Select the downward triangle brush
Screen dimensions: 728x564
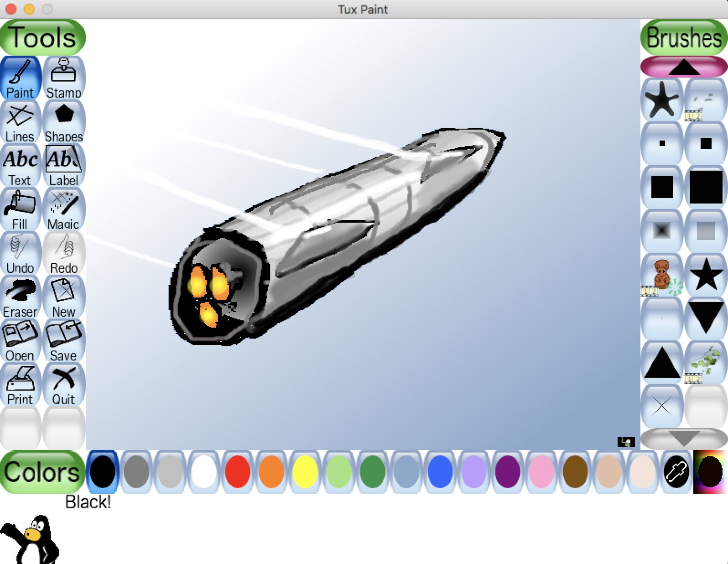pyautogui.click(x=706, y=319)
